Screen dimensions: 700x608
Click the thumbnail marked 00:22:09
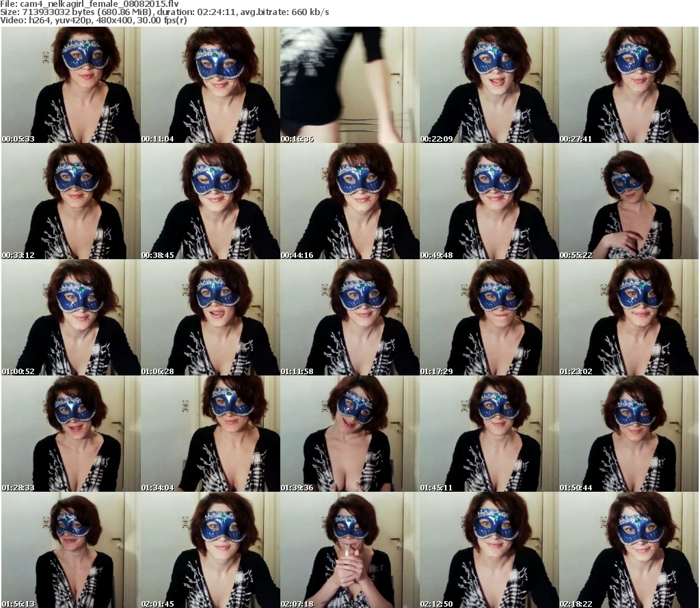tap(489, 85)
